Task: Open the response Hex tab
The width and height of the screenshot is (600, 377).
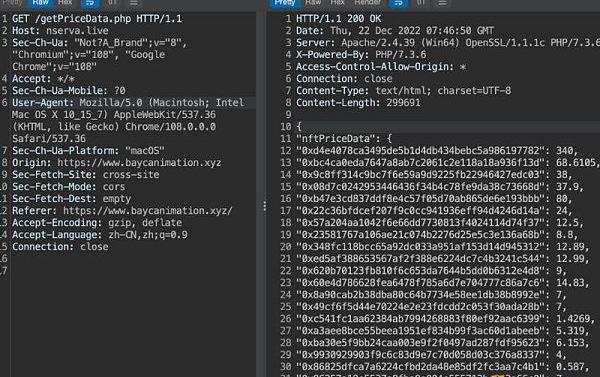Action: (337, 3)
